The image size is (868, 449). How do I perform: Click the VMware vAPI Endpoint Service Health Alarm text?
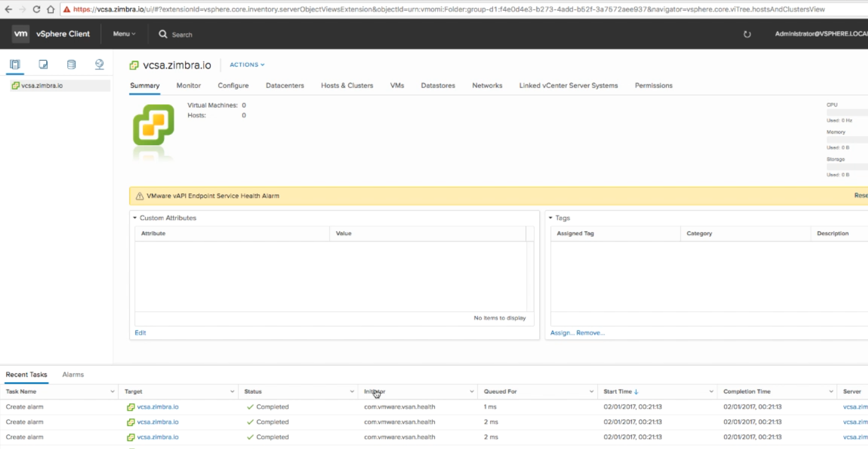pos(213,196)
